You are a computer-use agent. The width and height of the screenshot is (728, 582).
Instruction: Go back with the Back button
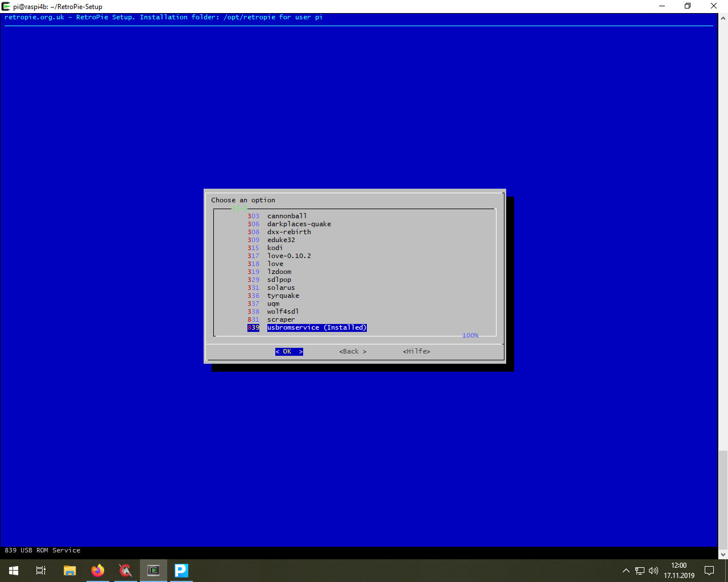click(x=353, y=351)
